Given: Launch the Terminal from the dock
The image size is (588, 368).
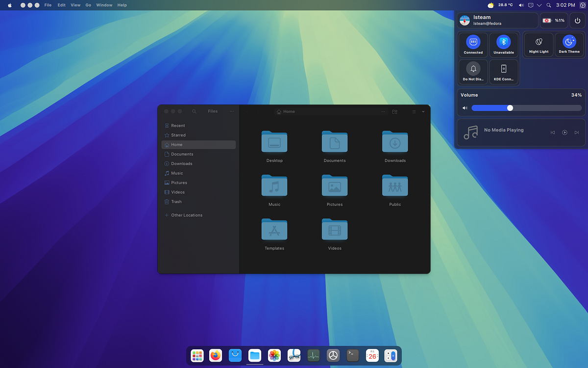Looking at the screenshot, I should click(352, 355).
